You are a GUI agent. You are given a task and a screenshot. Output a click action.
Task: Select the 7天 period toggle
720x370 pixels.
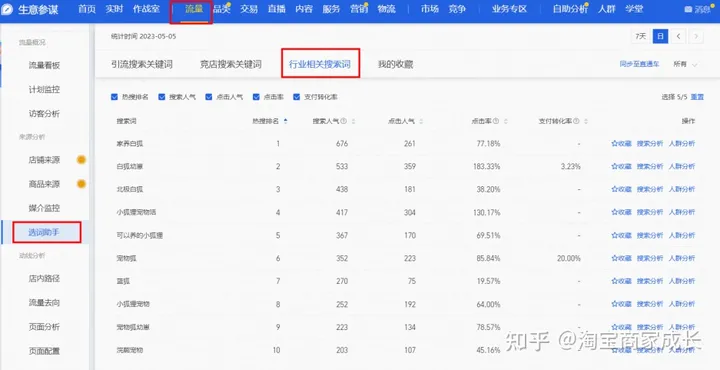click(641, 36)
